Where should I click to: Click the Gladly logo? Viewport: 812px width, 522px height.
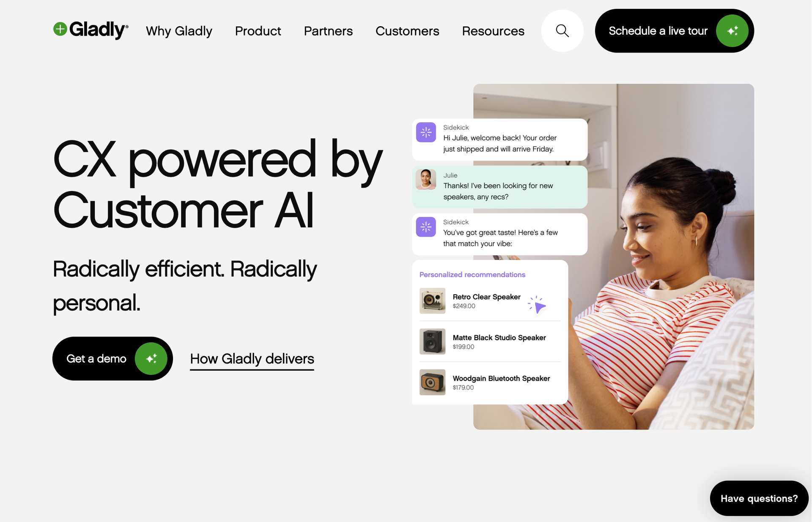91,30
